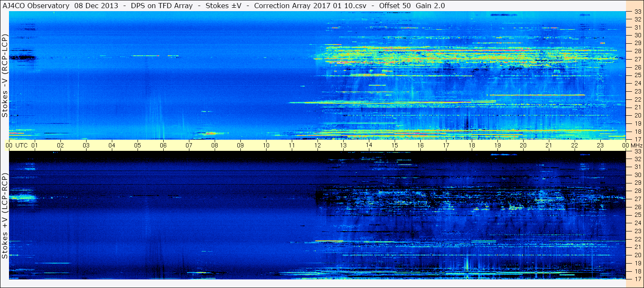Select the 01 hour marker on time axis
The height and width of the screenshot is (288, 644).
pos(35,145)
